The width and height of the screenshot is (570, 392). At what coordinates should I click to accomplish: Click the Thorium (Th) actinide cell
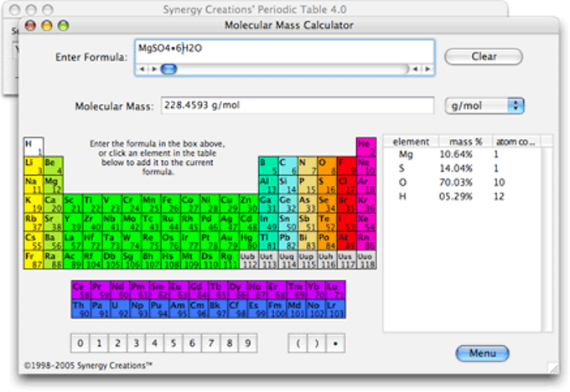click(80, 309)
